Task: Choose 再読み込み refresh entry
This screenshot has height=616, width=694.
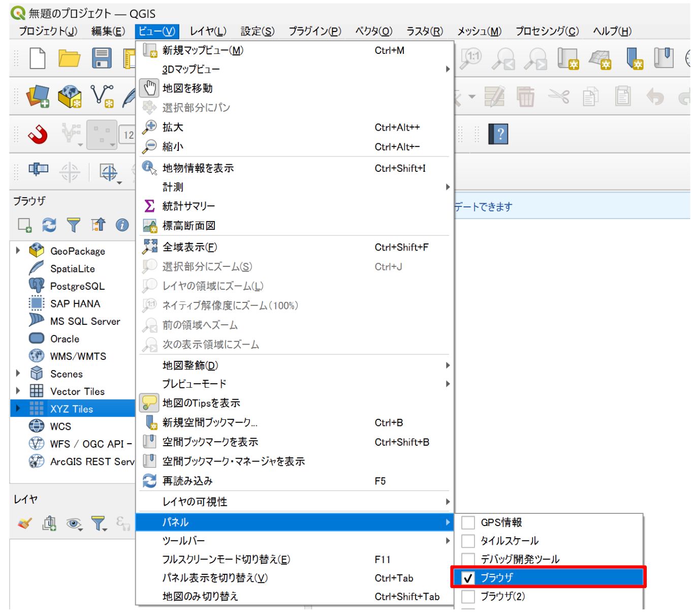Action: [295, 481]
